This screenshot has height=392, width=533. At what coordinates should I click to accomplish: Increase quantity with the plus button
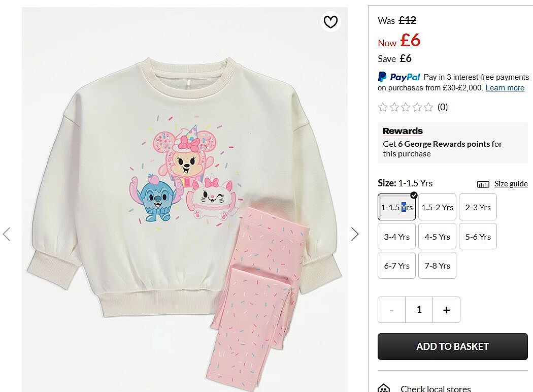click(x=446, y=310)
